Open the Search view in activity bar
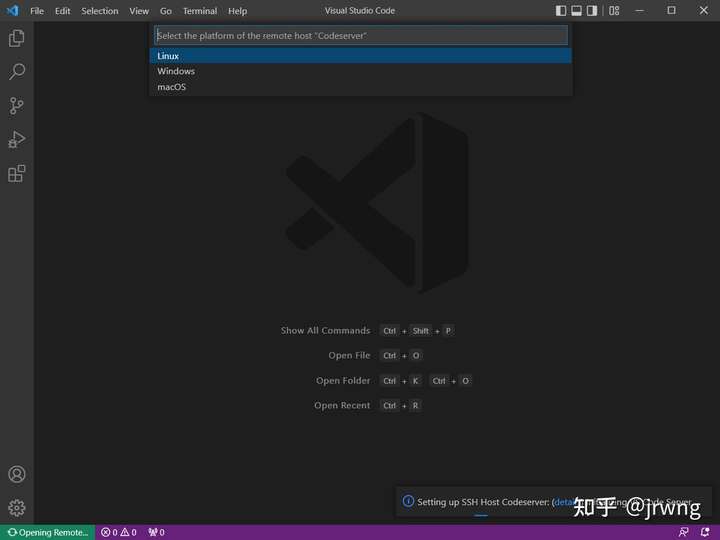This screenshot has width=720, height=540. pyautogui.click(x=17, y=72)
